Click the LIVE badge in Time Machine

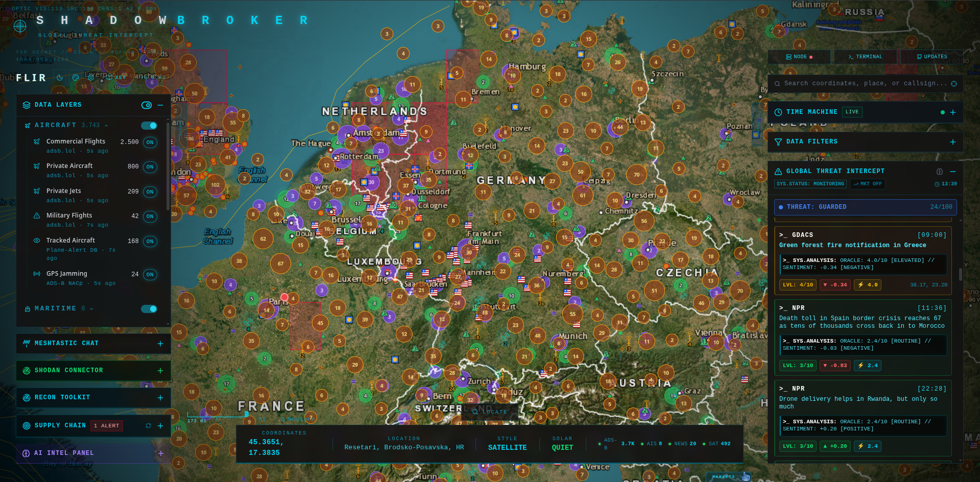(x=852, y=112)
